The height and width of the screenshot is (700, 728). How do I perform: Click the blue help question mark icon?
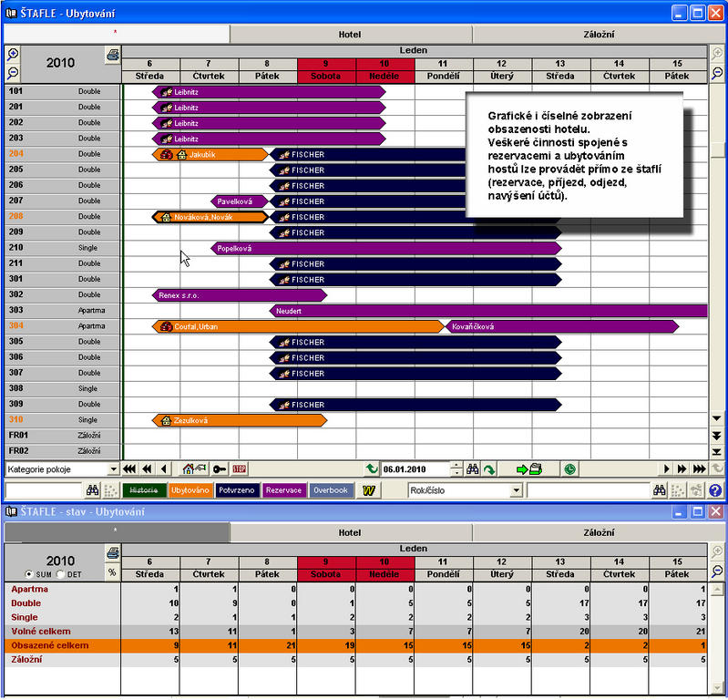pyautogui.click(x=715, y=490)
